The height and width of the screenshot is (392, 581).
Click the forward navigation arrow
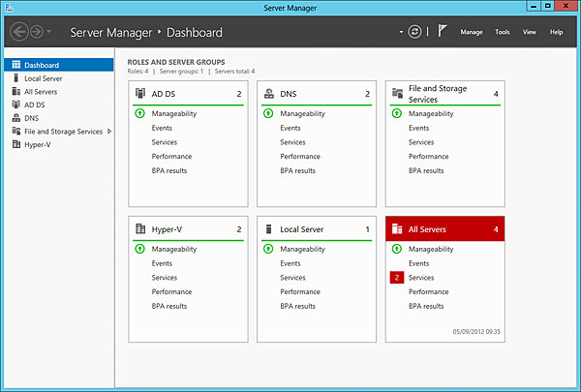pyautogui.click(x=37, y=32)
